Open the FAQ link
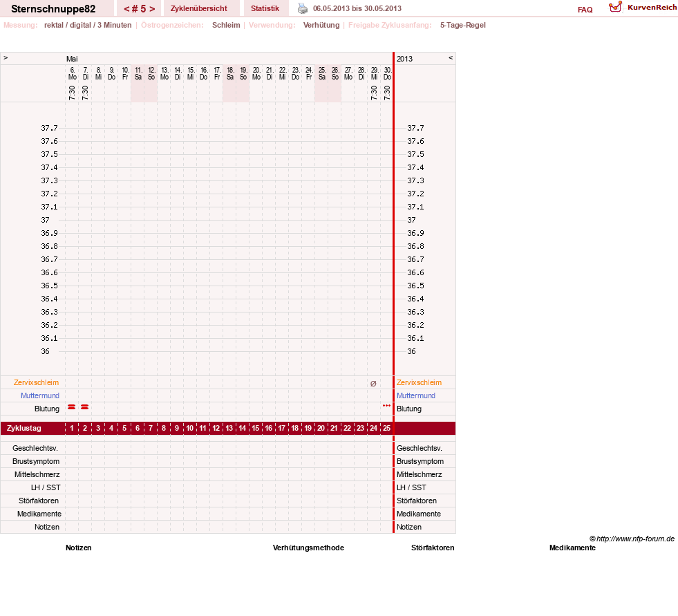 pos(585,10)
